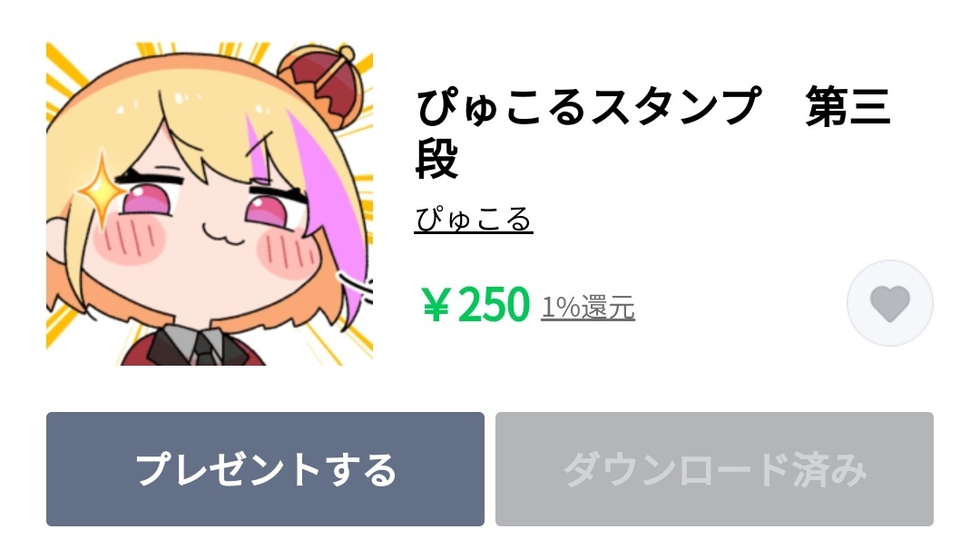Click the ダウンロード済み button
The height and width of the screenshot is (559, 980).
[714, 469]
